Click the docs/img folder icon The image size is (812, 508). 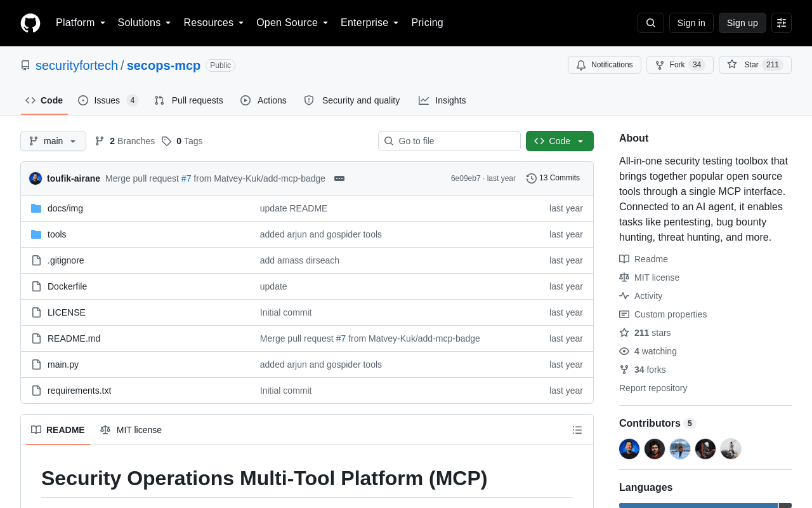coord(36,208)
